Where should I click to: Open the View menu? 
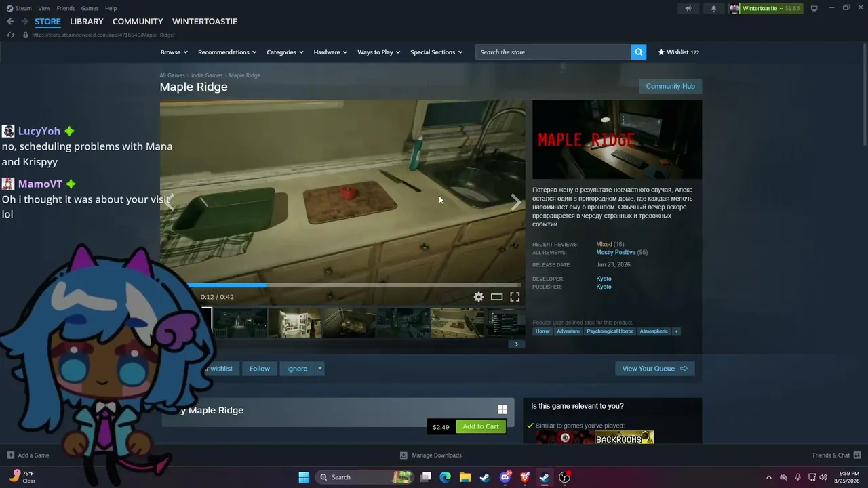tap(44, 8)
